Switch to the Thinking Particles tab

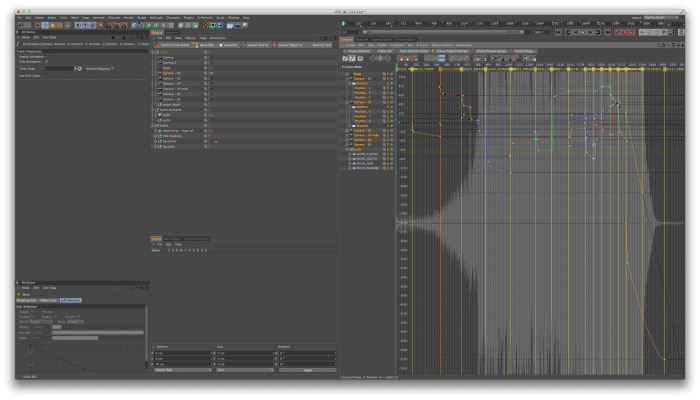point(196,239)
